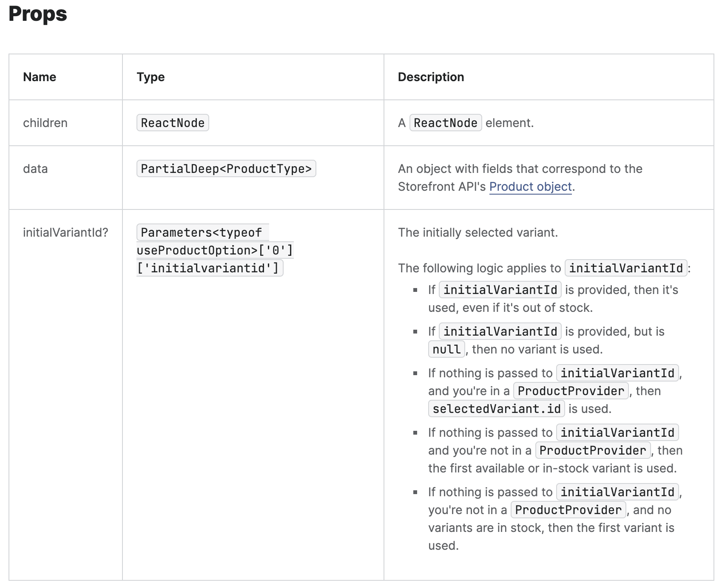Click 'The following logic applies to' text
Screen dimensions: 722x588
479,268
